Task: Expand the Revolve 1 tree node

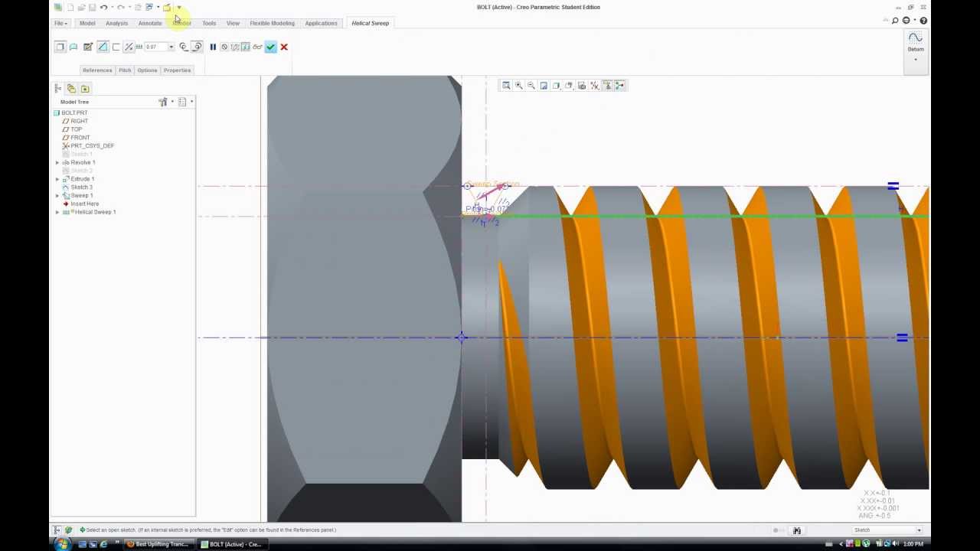Action: [x=57, y=162]
